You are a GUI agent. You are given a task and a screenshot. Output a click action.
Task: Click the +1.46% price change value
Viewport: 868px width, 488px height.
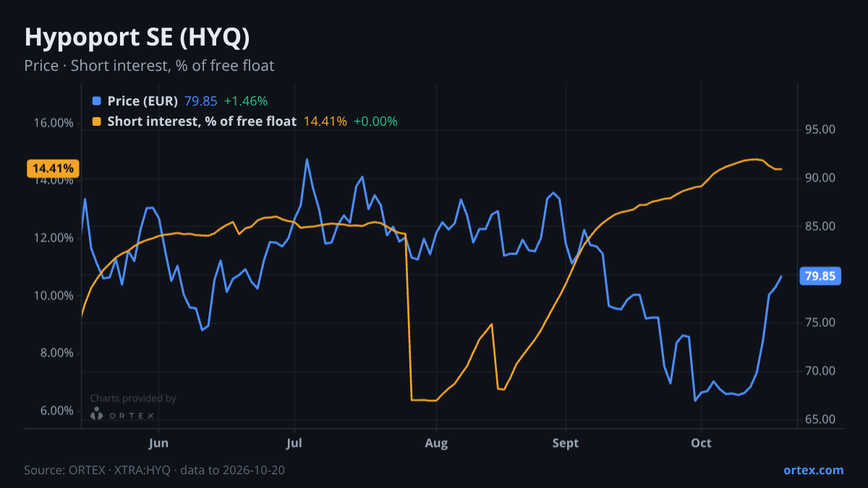[246, 100]
